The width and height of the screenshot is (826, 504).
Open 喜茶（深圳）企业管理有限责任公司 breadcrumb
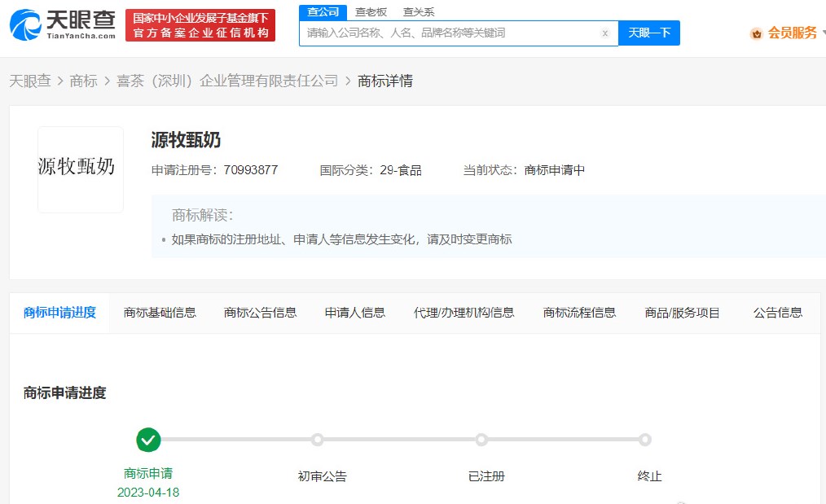[227, 81]
